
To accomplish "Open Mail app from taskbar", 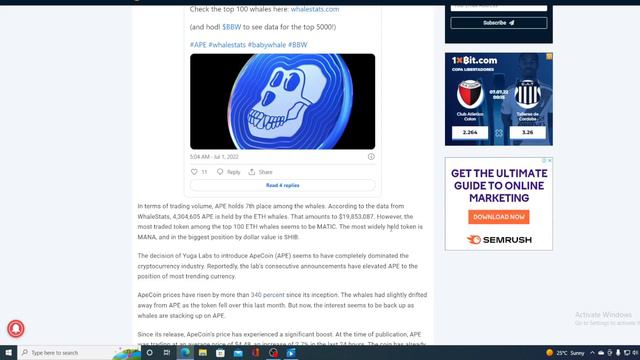I will coord(238,353).
